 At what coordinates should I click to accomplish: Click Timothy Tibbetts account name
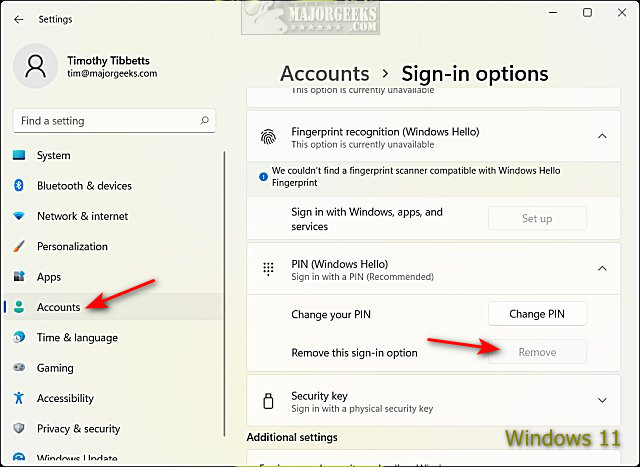109,60
